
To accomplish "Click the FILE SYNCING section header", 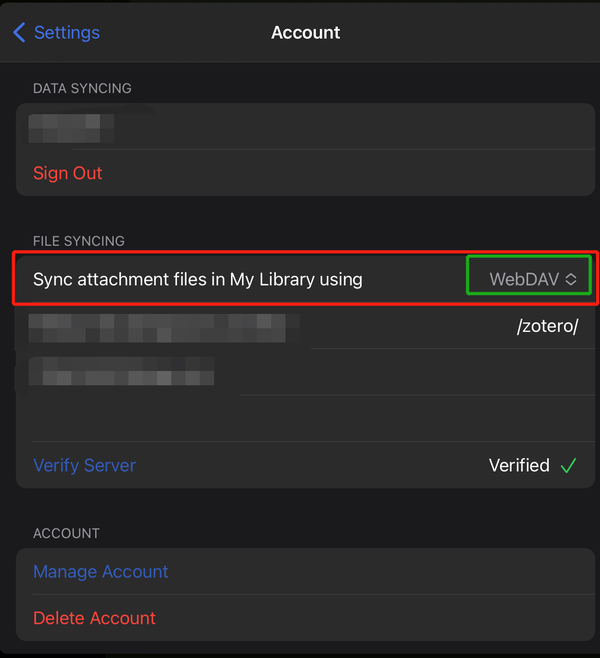I will pyautogui.click(x=79, y=241).
